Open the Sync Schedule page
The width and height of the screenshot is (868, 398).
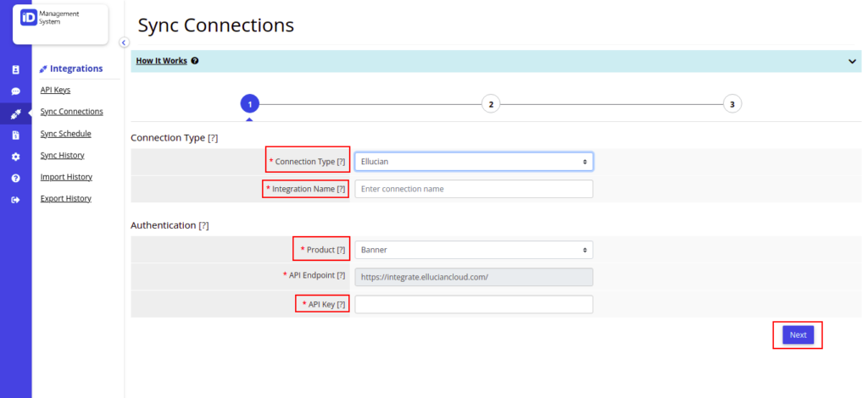(x=66, y=134)
